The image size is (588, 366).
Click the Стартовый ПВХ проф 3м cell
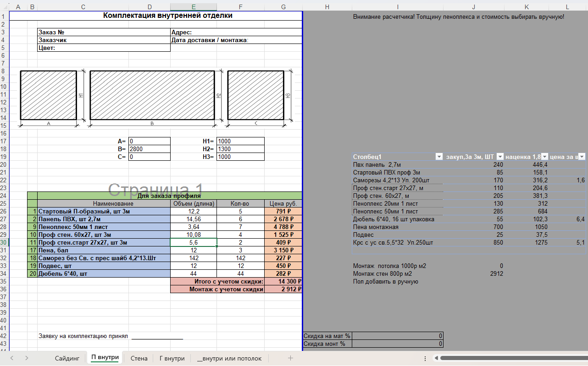pyautogui.click(x=397, y=172)
